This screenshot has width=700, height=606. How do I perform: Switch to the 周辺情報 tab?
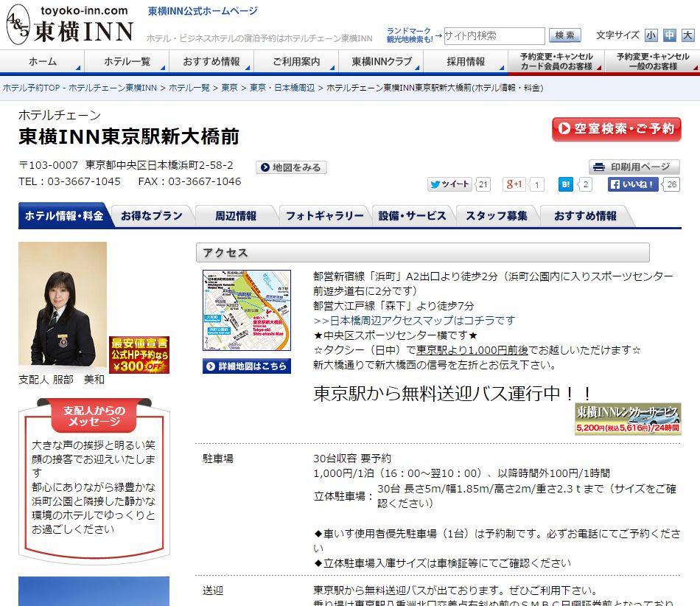pos(236,216)
